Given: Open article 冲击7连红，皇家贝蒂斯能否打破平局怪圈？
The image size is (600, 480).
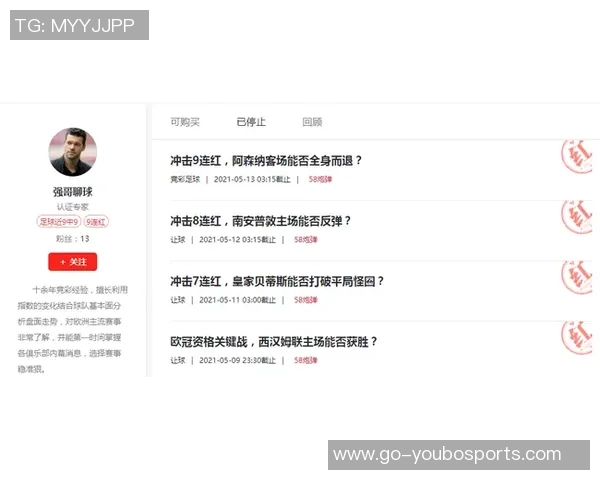Looking at the screenshot, I should [277, 281].
